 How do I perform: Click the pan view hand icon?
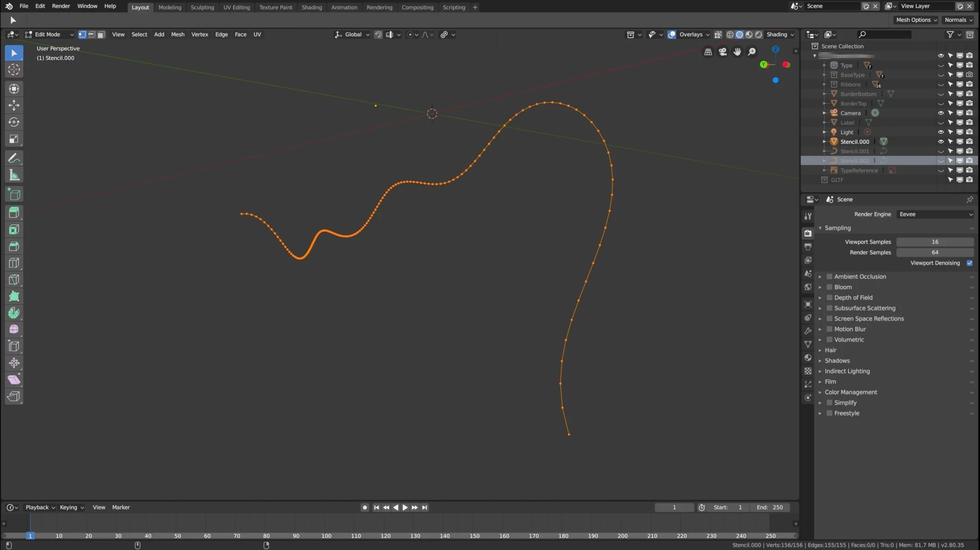[x=737, y=52]
